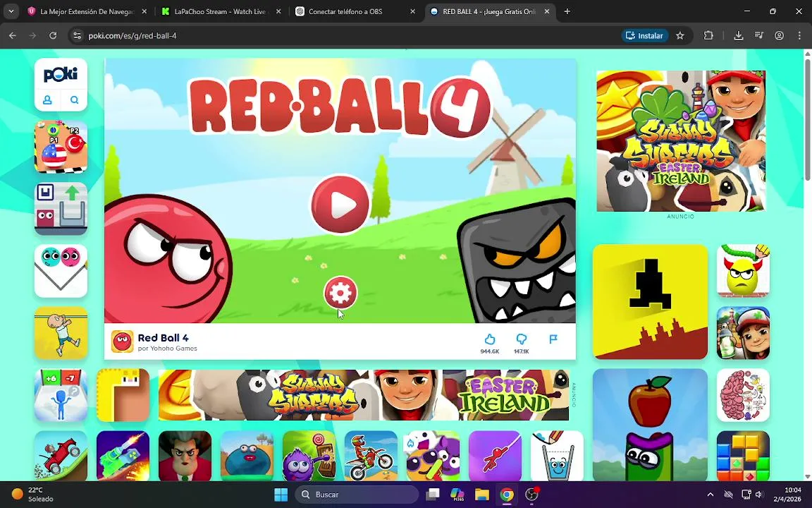Viewport: 812px width, 508px height.
Task: Open the user profile icon under the Poki logo
Action: 47,100
